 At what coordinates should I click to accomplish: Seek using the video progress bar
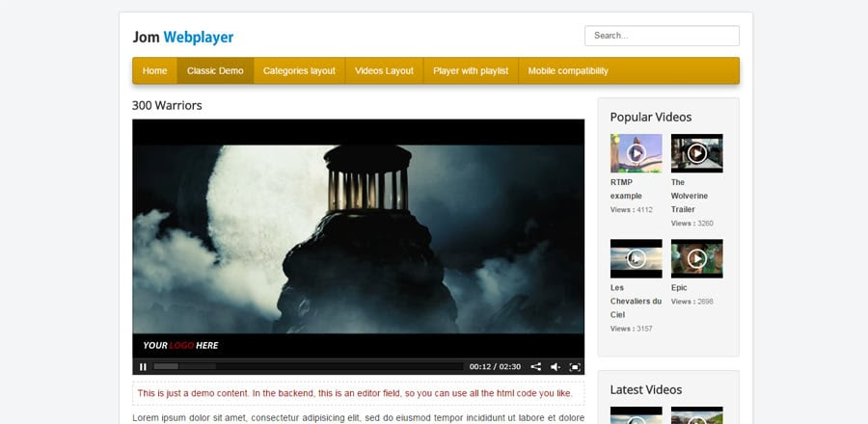pos(309,366)
